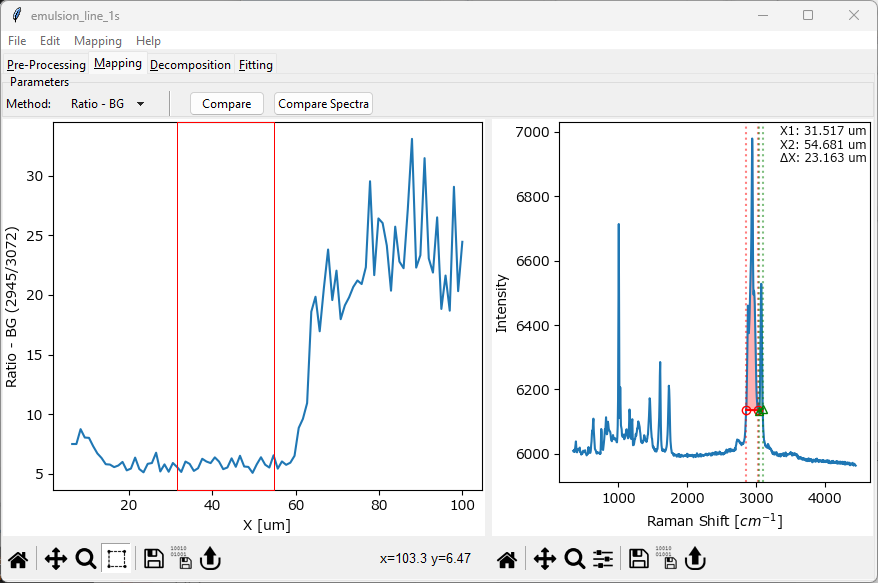Select zoom magnifier on left plot toolbar
This screenshot has height=583, width=878.
[x=86, y=559]
